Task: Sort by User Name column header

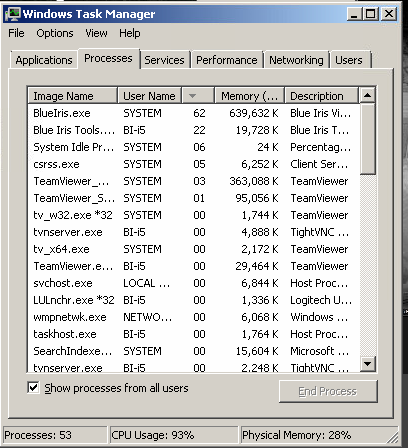Action: (149, 96)
